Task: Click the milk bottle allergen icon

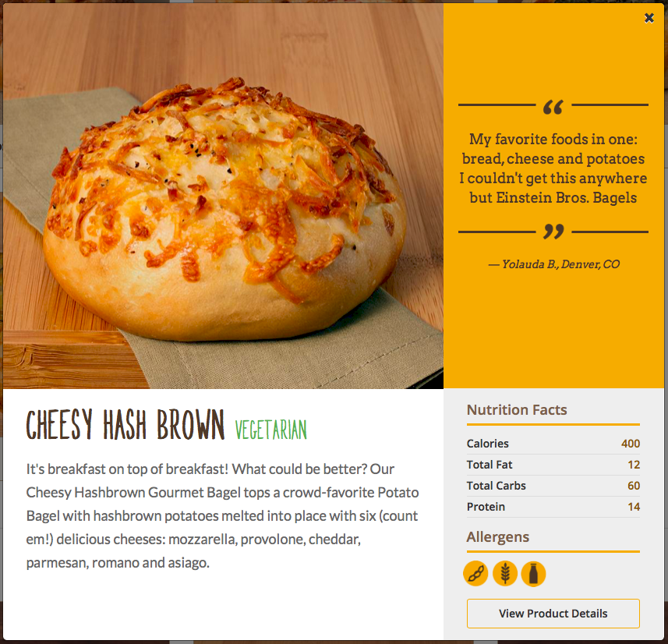Action: 533,574
